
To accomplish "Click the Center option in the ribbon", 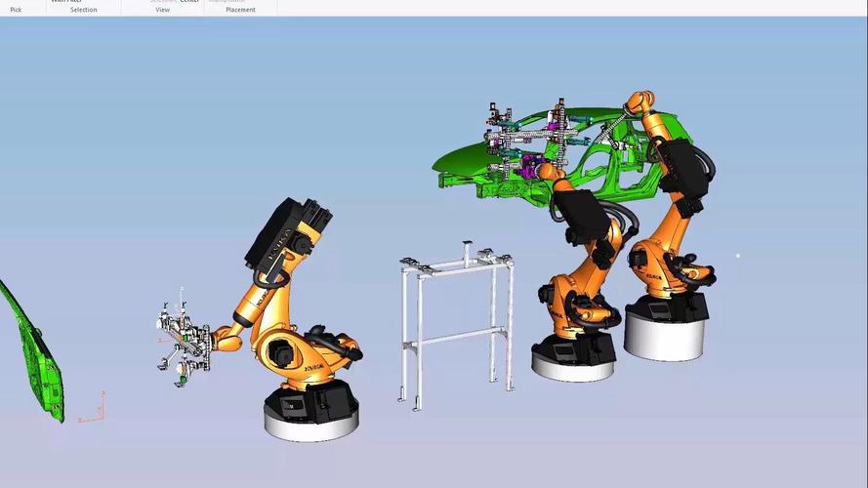I will tap(189, 1).
